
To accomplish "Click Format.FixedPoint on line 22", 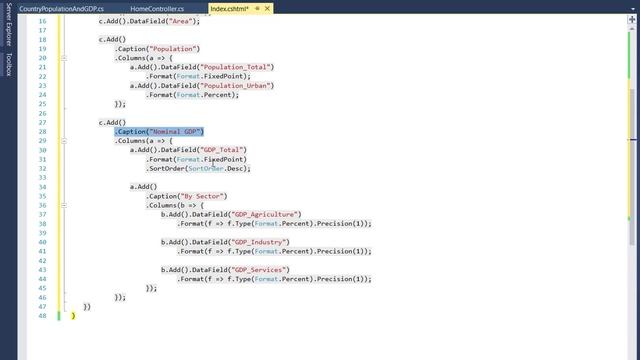I will pyautogui.click(x=211, y=76).
